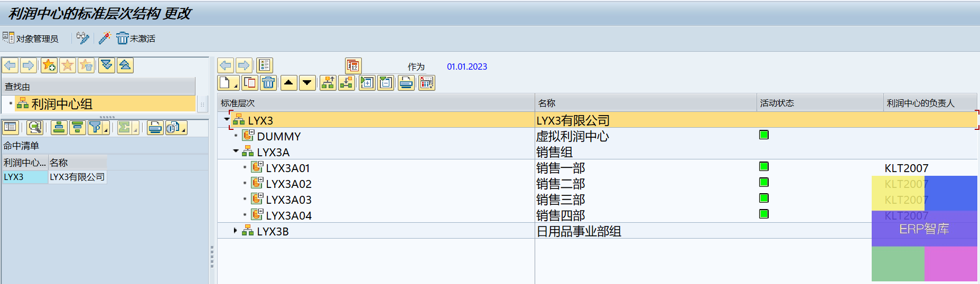Click the magic wand icon
The height and width of the screenshot is (284, 980).
click(x=105, y=38)
